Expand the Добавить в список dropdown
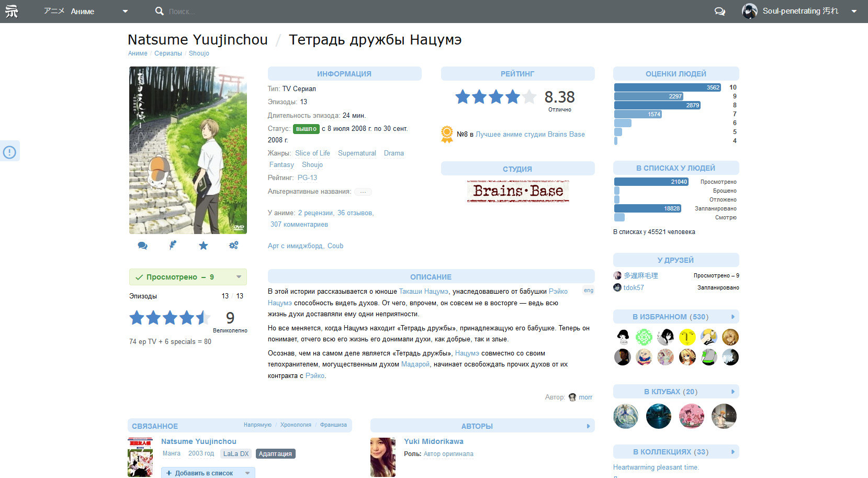 pos(247,473)
